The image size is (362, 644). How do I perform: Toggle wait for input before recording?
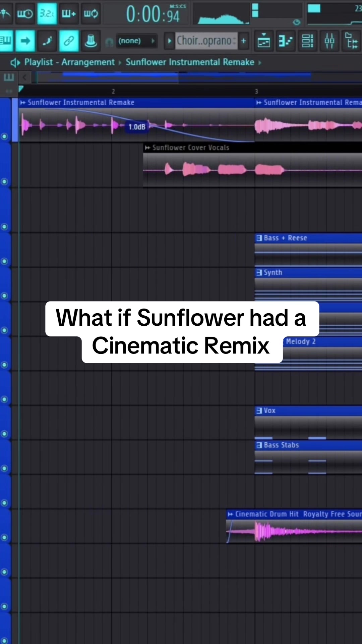pyautogui.click(x=25, y=13)
